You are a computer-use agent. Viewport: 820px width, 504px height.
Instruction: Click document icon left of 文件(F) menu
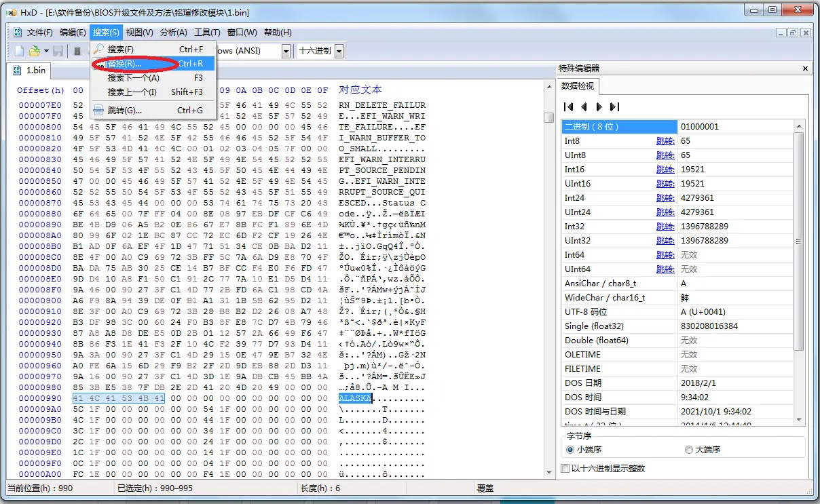(x=17, y=33)
